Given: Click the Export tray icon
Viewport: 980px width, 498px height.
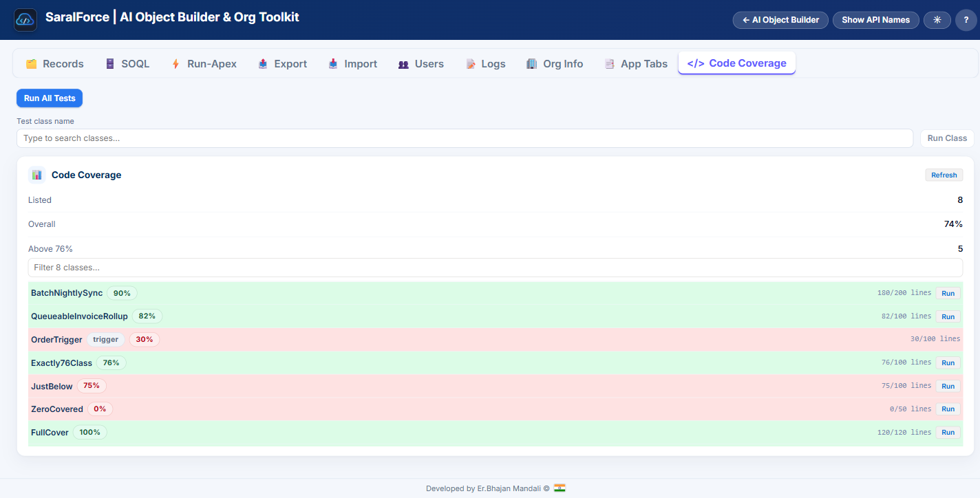Looking at the screenshot, I should tap(263, 64).
